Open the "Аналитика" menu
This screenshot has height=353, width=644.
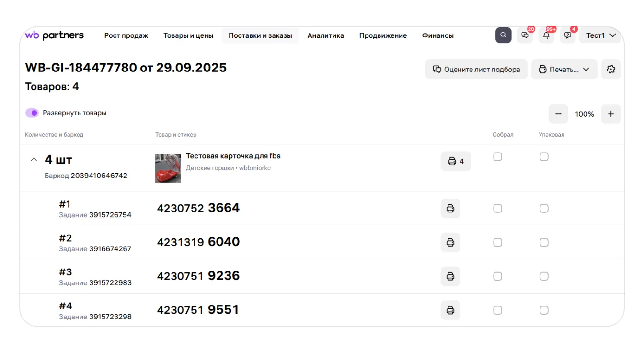[x=326, y=35]
